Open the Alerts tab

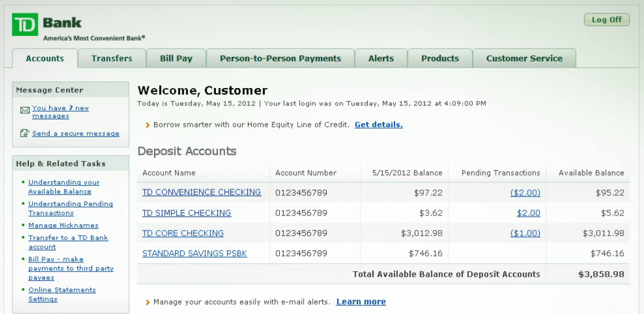tap(381, 59)
